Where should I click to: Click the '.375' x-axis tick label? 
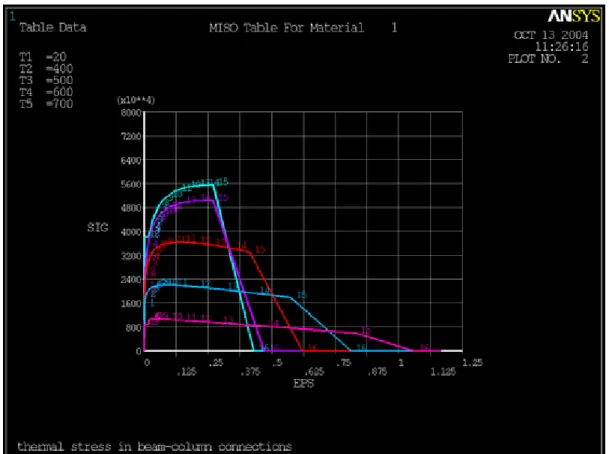(250, 372)
